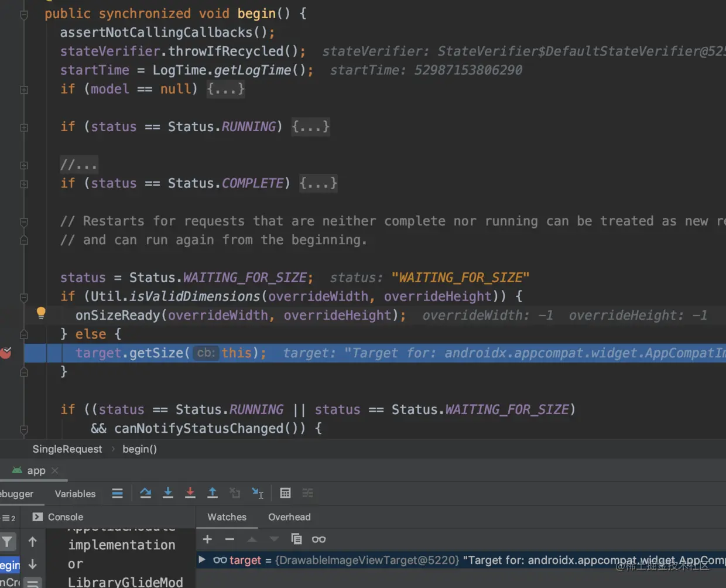The image size is (726, 588).
Task: Open the Console tab
Action: tap(58, 517)
